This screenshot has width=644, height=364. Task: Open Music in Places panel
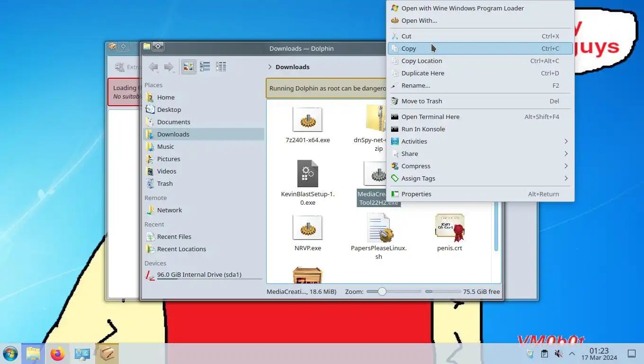click(204, 146)
